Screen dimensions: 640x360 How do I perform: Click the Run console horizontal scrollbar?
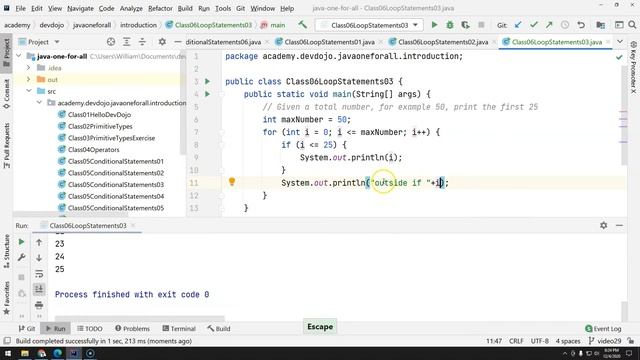140,318
